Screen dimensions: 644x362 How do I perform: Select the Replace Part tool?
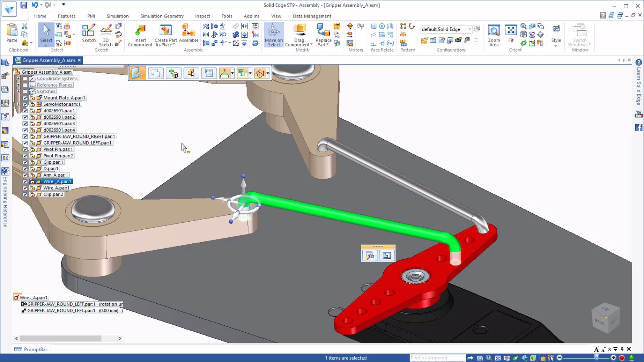[323, 34]
